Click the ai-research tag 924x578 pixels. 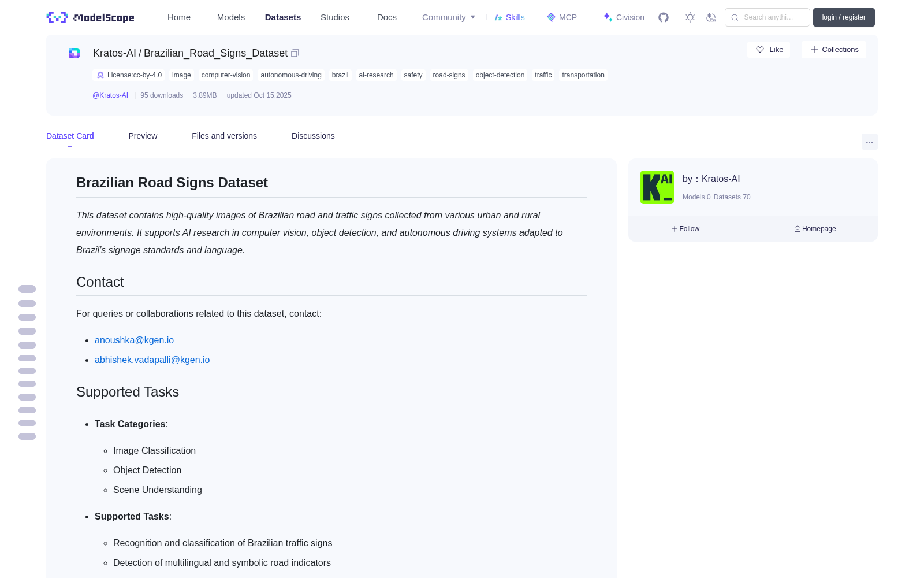pos(376,75)
